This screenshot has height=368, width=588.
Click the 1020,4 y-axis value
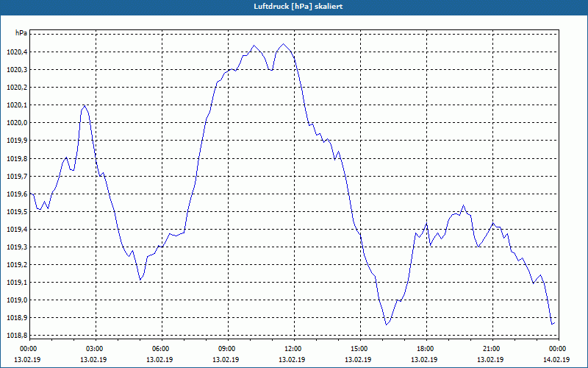(x=17, y=52)
